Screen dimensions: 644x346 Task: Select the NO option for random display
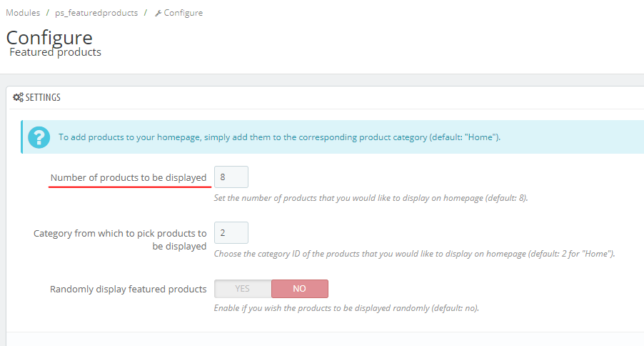tap(299, 289)
